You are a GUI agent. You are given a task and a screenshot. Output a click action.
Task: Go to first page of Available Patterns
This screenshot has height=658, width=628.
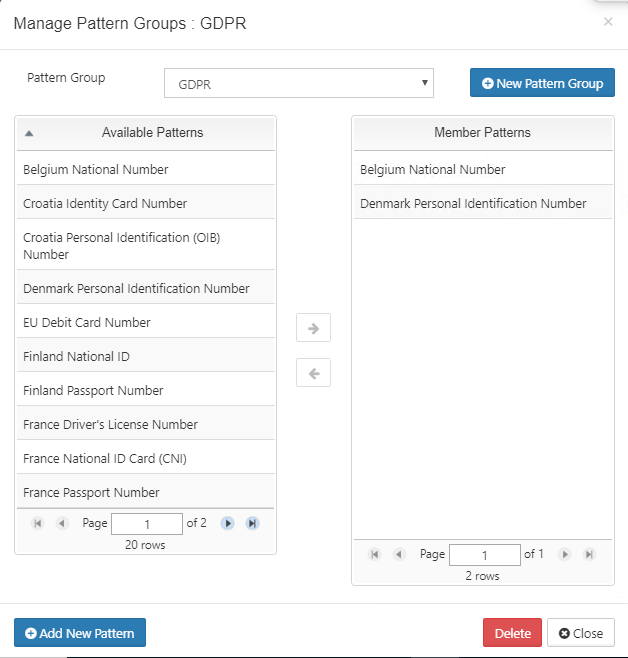[x=38, y=523]
